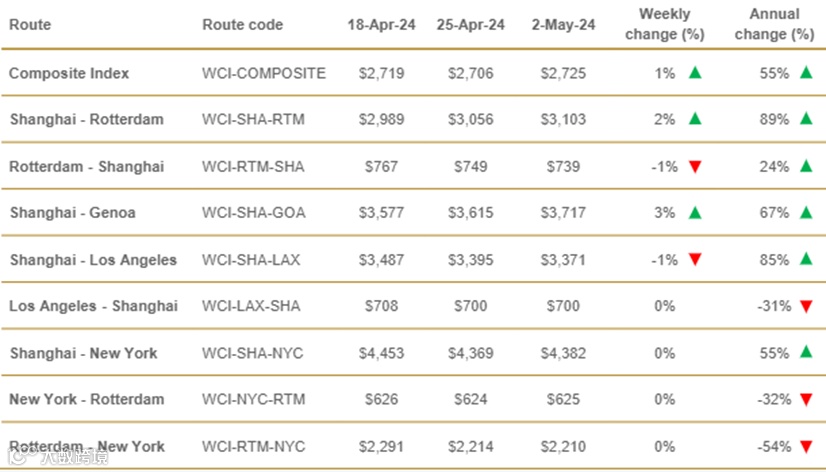Click the red annual arrow for Rotterdam - New York

[806, 447]
